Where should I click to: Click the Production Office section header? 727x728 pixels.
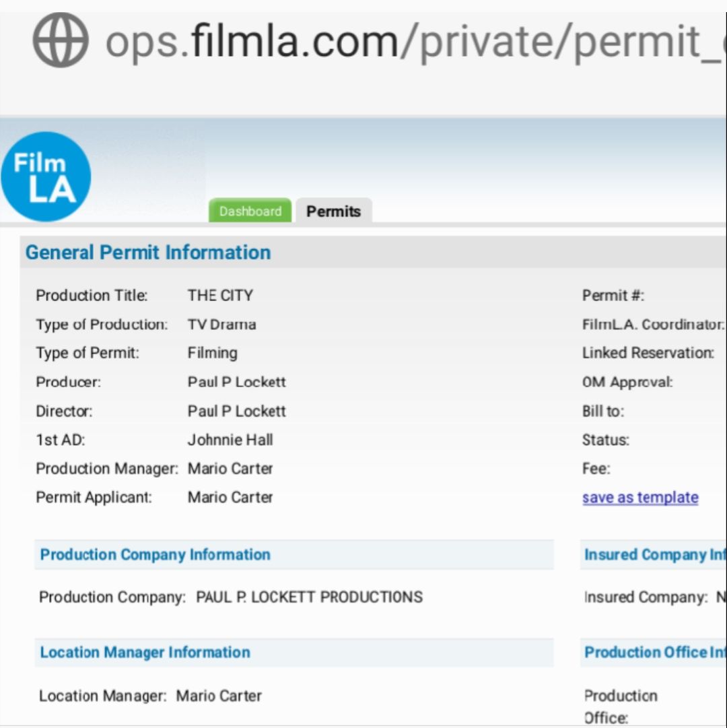(x=654, y=653)
